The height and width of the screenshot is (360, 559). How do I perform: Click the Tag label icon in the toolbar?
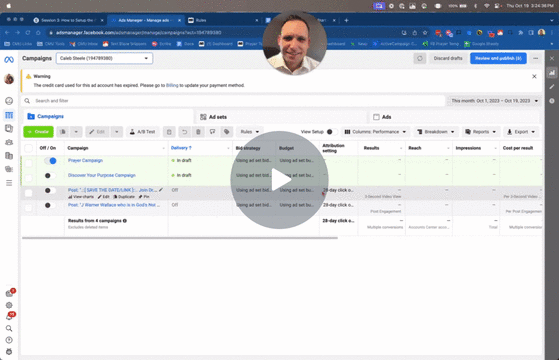pyautogui.click(x=226, y=132)
